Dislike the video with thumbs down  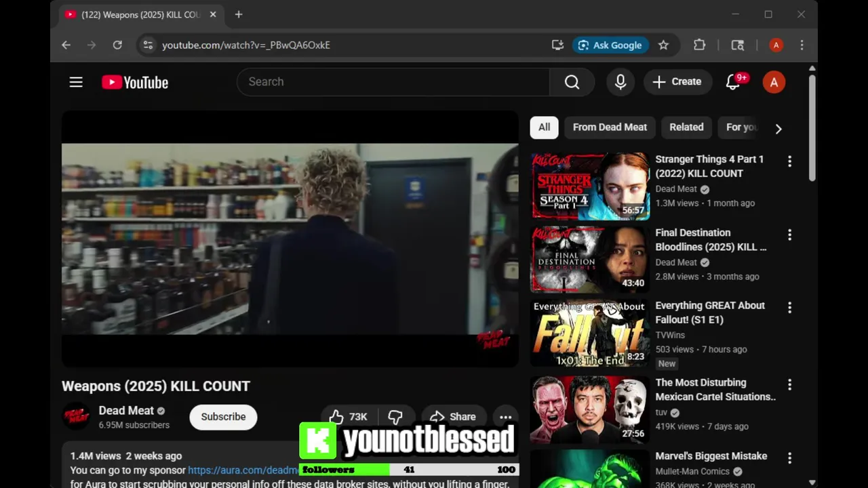[395, 416]
